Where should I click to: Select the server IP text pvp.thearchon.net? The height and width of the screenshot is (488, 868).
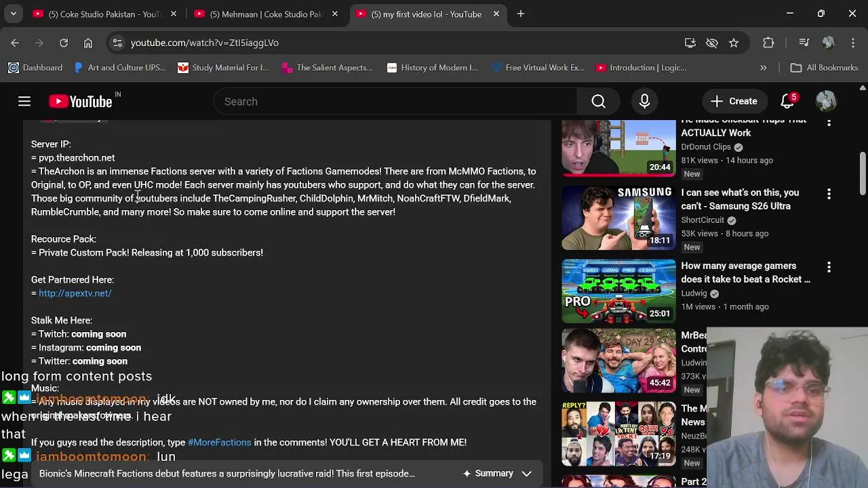point(77,158)
